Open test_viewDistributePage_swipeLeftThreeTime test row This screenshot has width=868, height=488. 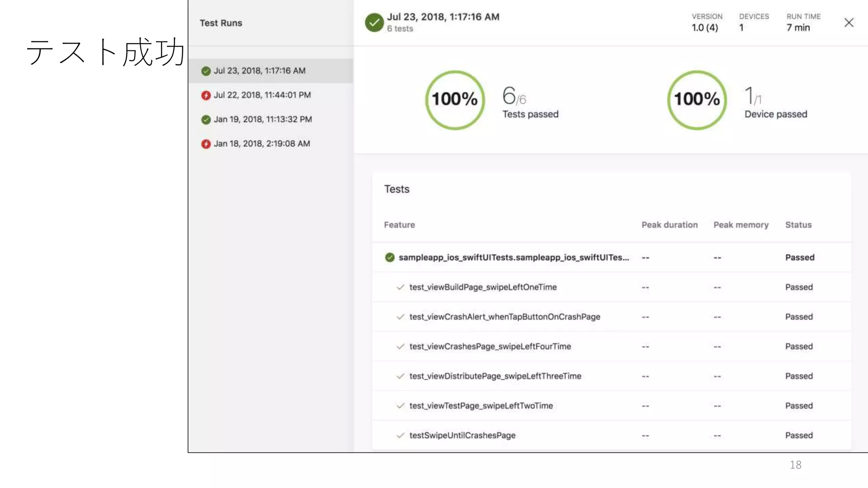point(495,376)
